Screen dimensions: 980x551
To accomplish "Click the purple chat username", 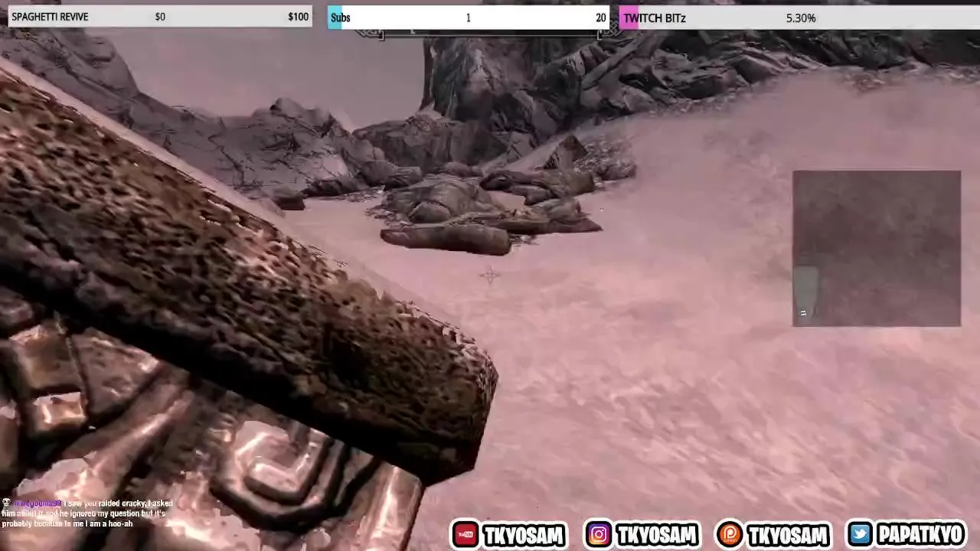I will [x=37, y=504].
